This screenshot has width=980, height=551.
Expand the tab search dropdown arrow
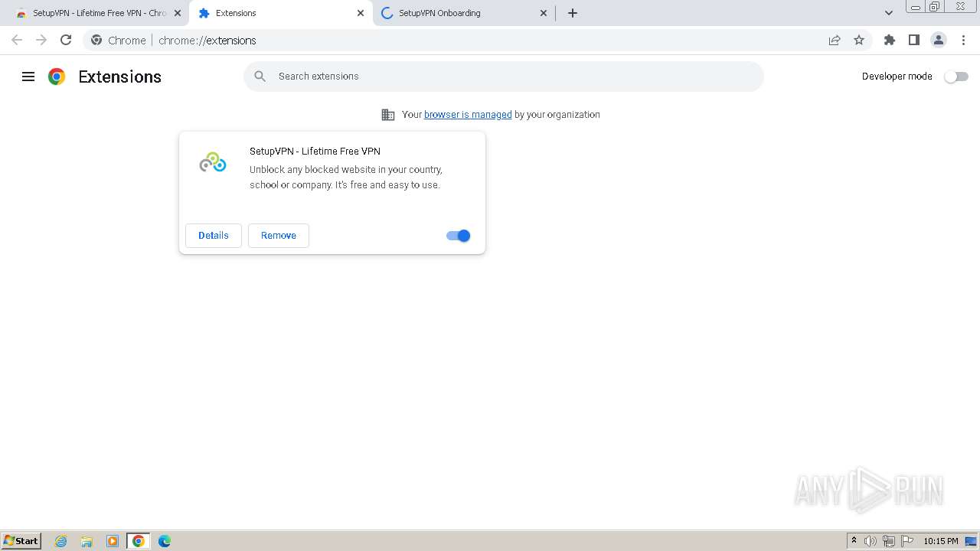pyautogui.click(x=889, y=13)
